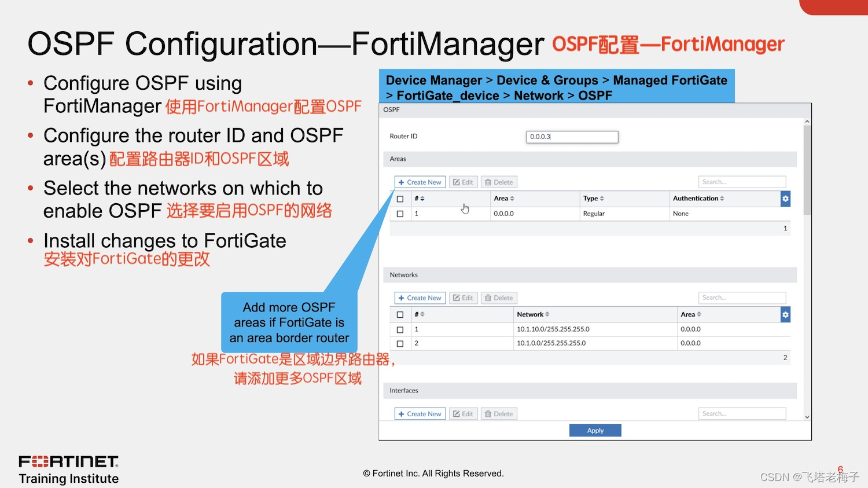Image resolution: width=868 pixels, height=488 pixels.
Task: Sort Areas table by Area column
Action: 504,199
